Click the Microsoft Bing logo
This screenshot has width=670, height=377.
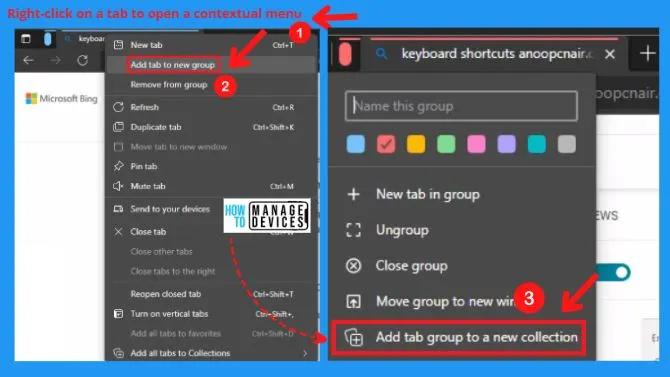(x=62, y=99)
